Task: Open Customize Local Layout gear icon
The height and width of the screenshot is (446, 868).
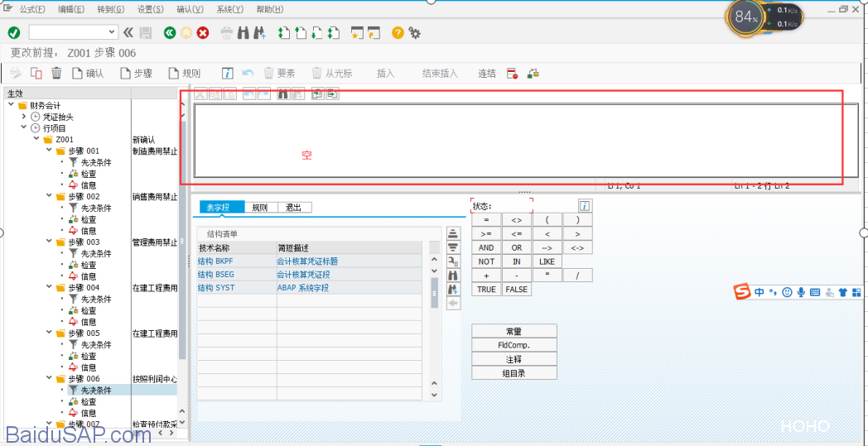Action: (x=415, y=33)
